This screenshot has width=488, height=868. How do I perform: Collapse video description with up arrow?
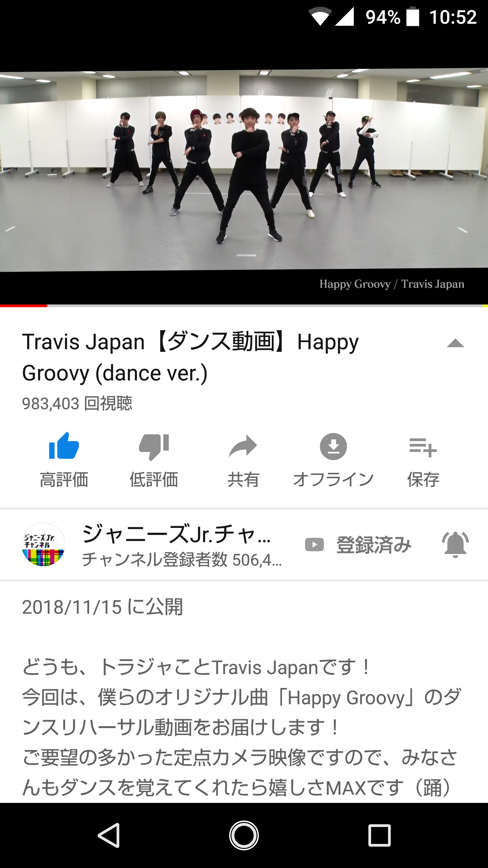coord(455,343)
